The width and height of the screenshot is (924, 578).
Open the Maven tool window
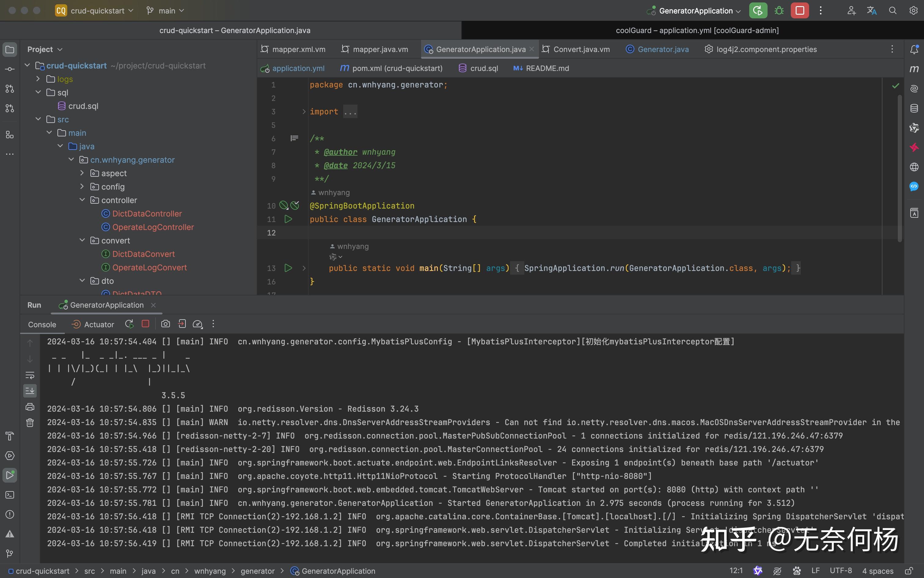click(914, 69)
